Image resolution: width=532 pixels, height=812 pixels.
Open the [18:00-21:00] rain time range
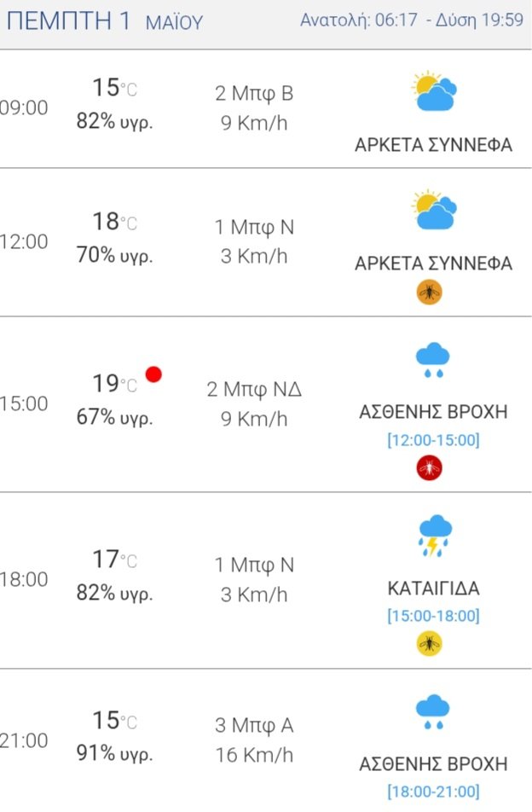[434, 792]
